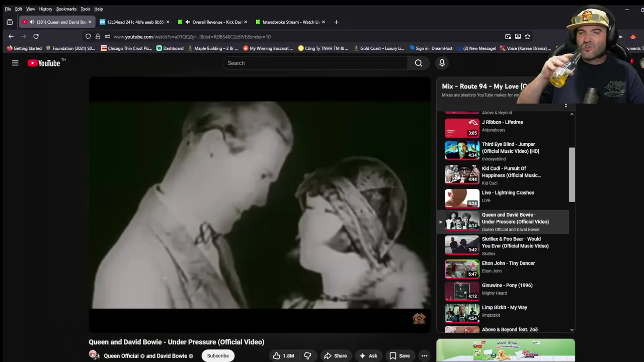Click the playlist scrollbar down arrow

pyautogui.click(x=572, y=330)
